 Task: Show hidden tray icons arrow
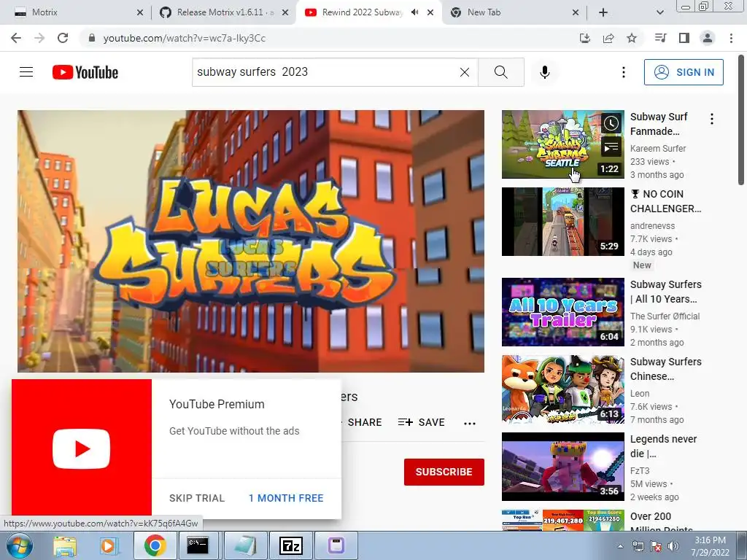(x=620, y=546)
